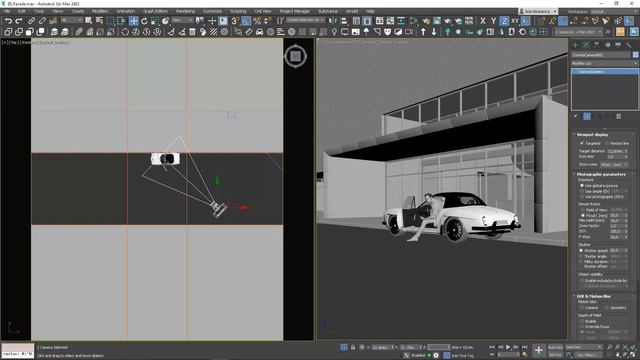The width and height of the screenshot is (640, 360).
Task: Select the Select and Move tool
Action: pos(133,20)
